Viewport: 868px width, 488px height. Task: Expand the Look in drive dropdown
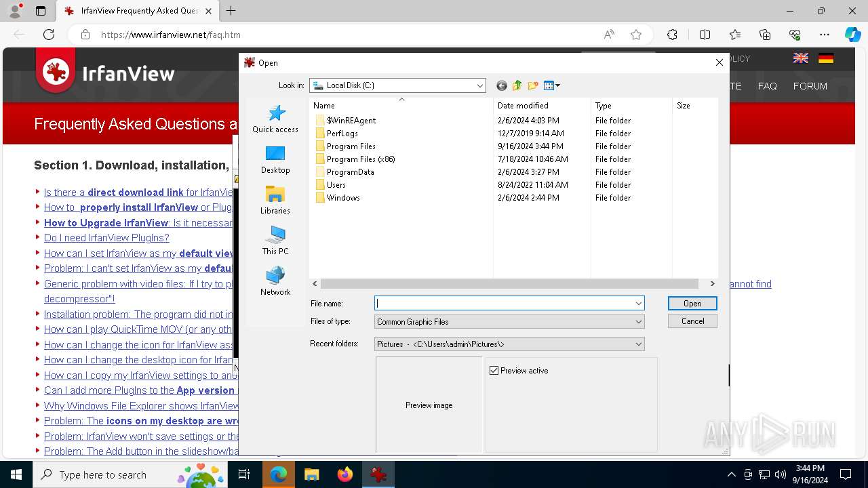[479, 85]
